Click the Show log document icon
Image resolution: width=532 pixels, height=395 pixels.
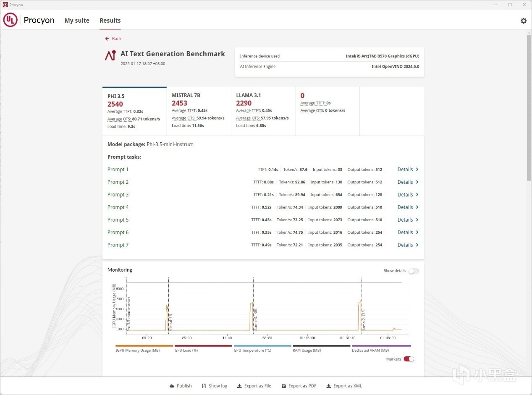(204, 386)
